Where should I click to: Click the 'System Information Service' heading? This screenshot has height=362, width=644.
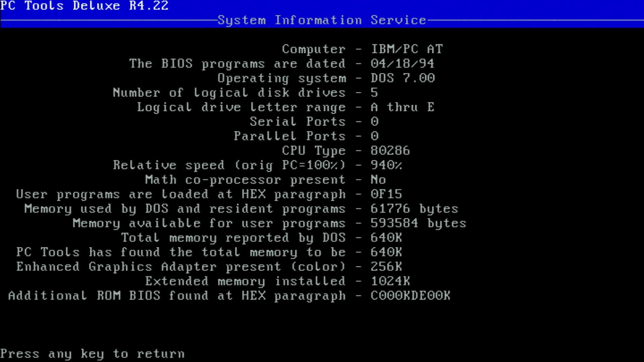322,20
